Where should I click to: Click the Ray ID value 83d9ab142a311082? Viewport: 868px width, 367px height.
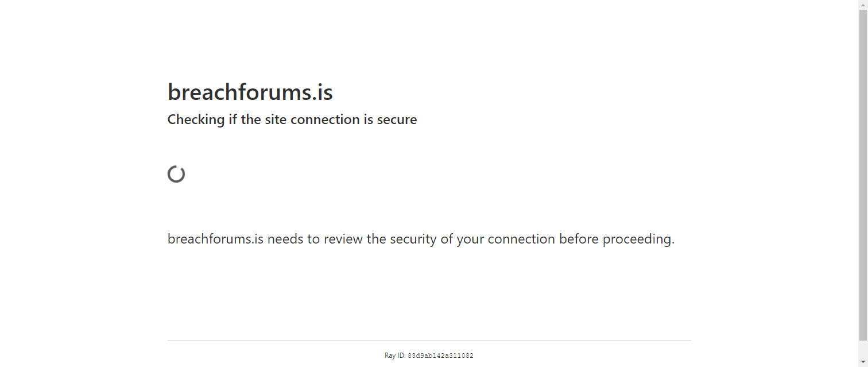440,356
